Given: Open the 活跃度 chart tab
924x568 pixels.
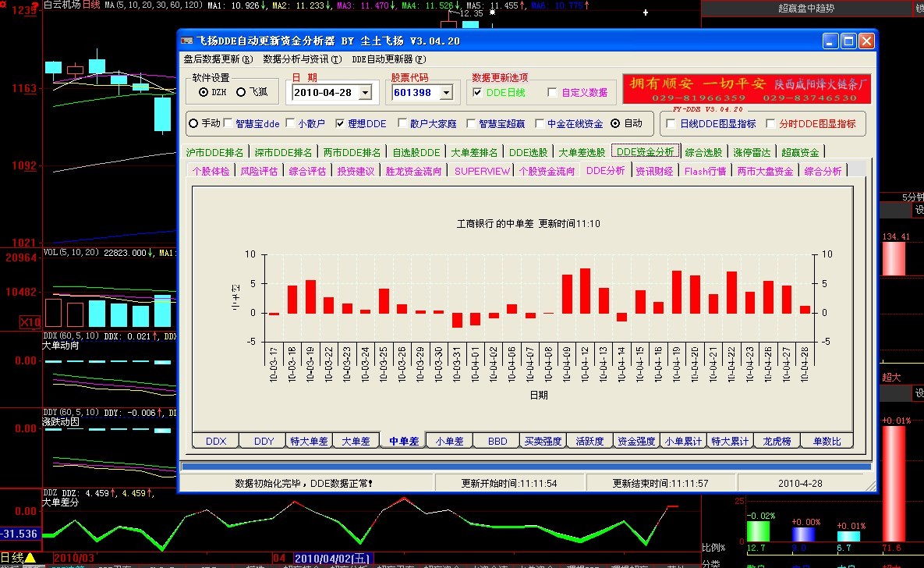Looking at the screenshot, I should click(589, 441).
